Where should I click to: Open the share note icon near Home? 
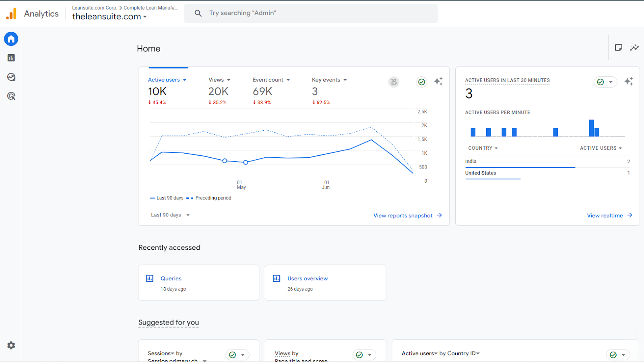[619, 47]
